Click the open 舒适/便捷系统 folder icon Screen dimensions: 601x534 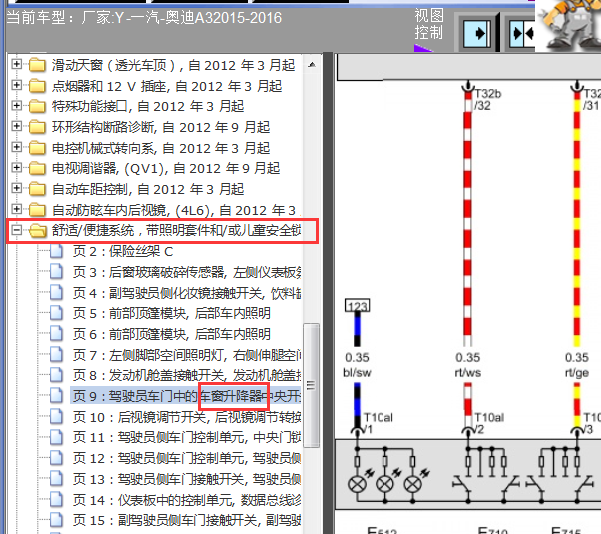38,230
